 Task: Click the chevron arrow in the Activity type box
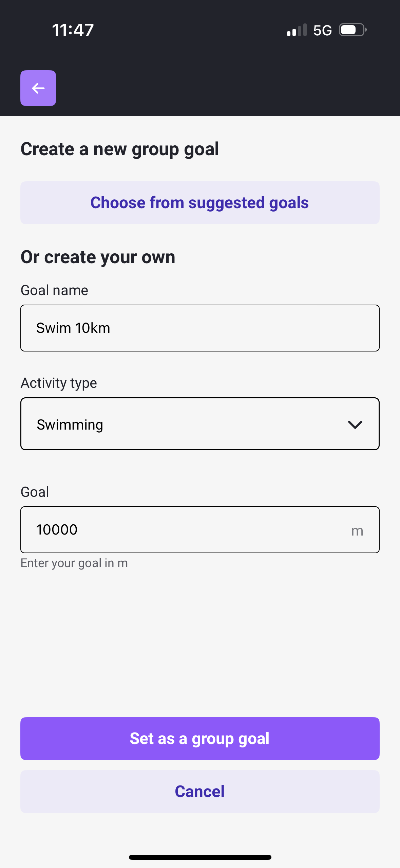(355, 424)
